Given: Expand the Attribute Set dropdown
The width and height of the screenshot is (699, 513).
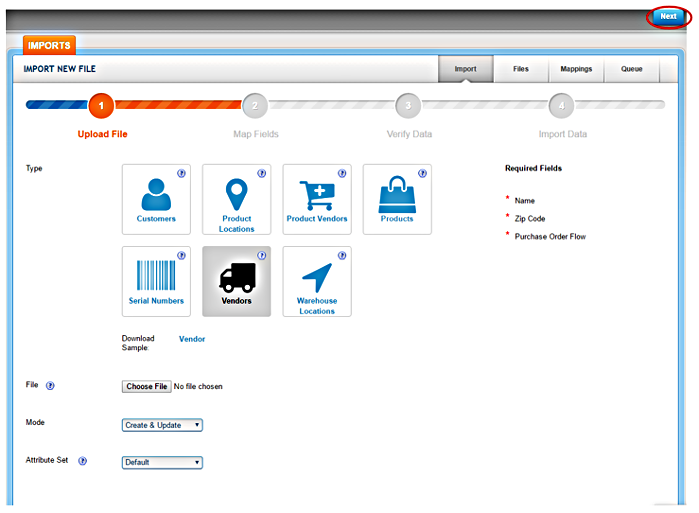Looking at the screenshot, I should [162, 463].
